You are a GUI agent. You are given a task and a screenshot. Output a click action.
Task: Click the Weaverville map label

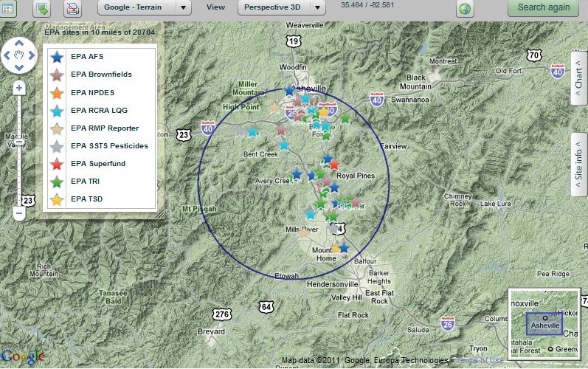pyautogui.click(x=305, y=25)
